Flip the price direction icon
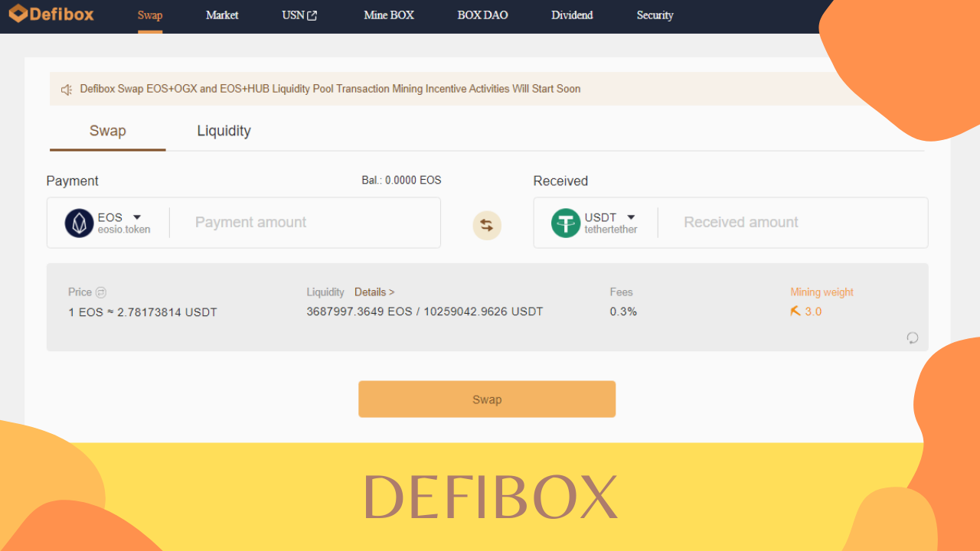 [x=101, y=292]
